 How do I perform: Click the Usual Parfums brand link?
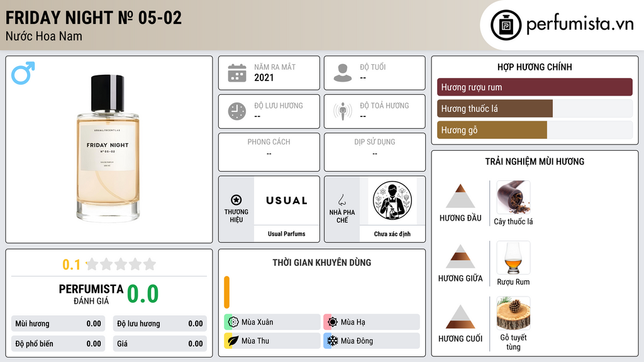(287, 234)
